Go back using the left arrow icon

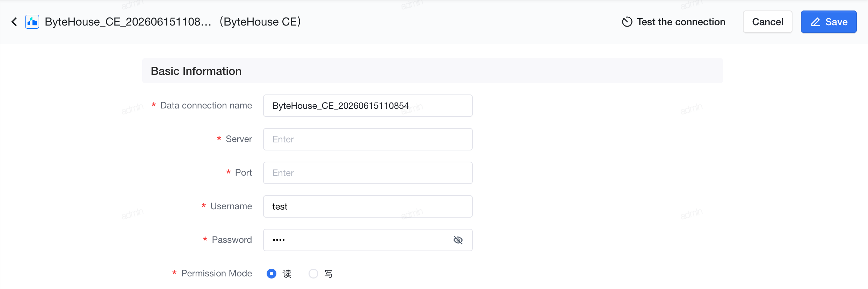click(14, 22)
